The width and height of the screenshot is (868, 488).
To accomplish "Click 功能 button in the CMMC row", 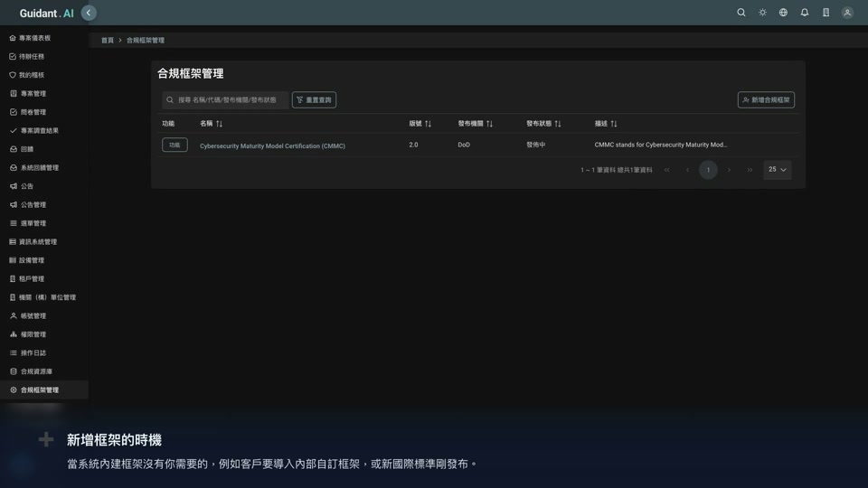I will pos(175,145).
